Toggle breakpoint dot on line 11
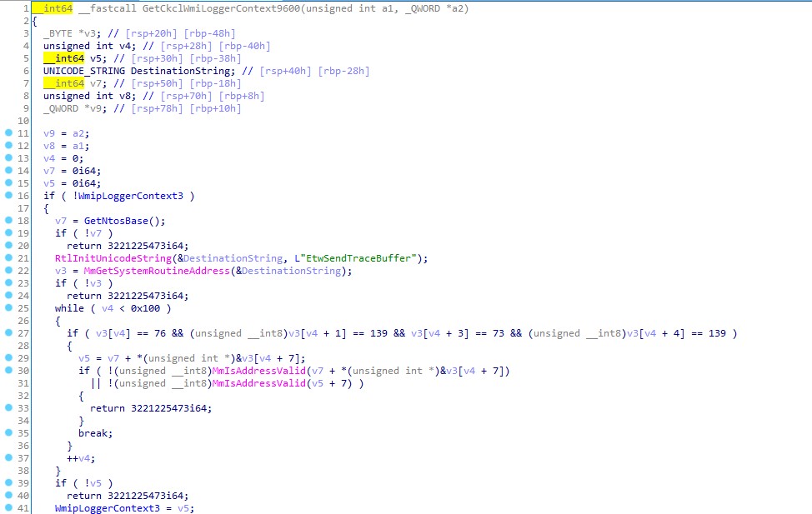The height and width of the screenshot is (514, 812). (x=8, y=132)
